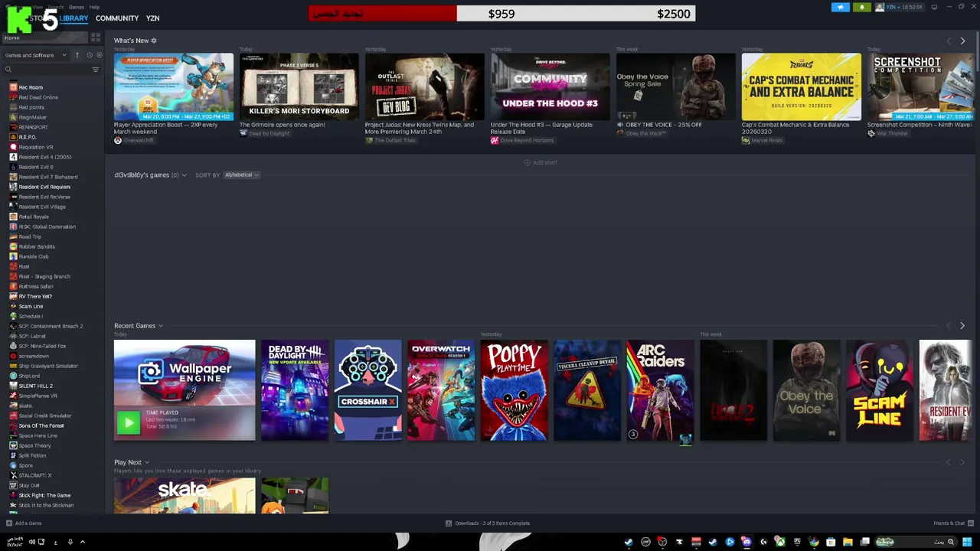The image size is (980, 551).
Task: Open Project Judas dev blog news card
Action: (425, 86)
